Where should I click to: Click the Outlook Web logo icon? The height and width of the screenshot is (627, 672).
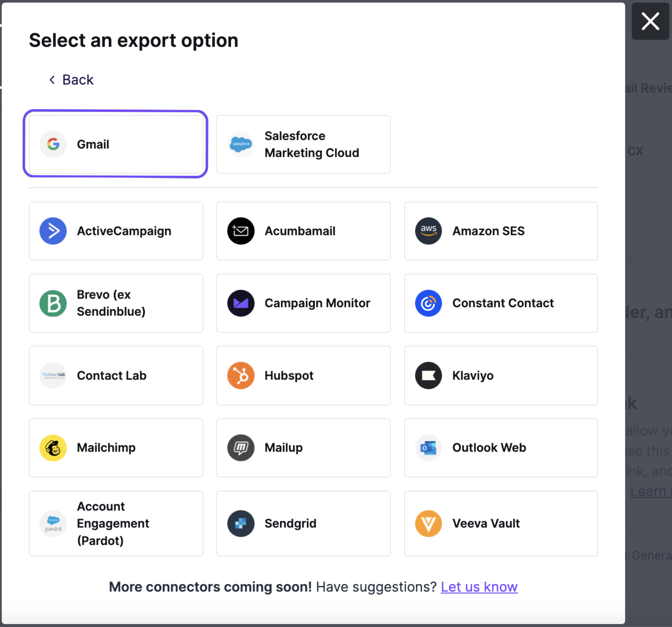click(x=428, y=448)
